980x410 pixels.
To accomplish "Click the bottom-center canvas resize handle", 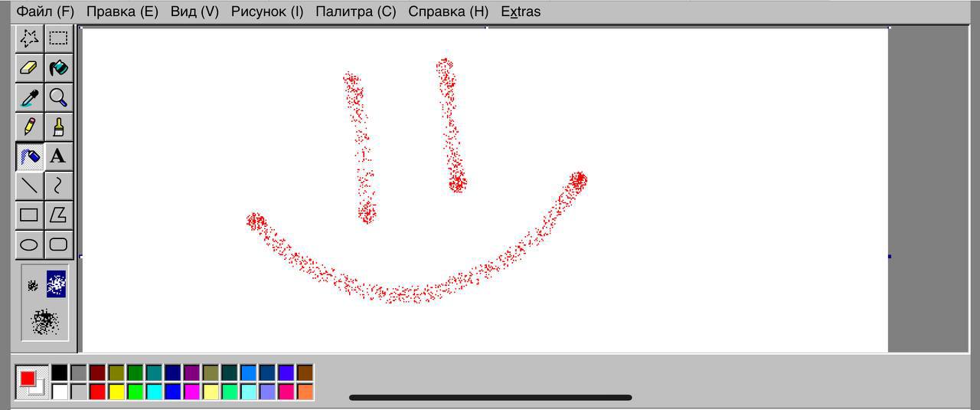I will click(x=485, y=353).
